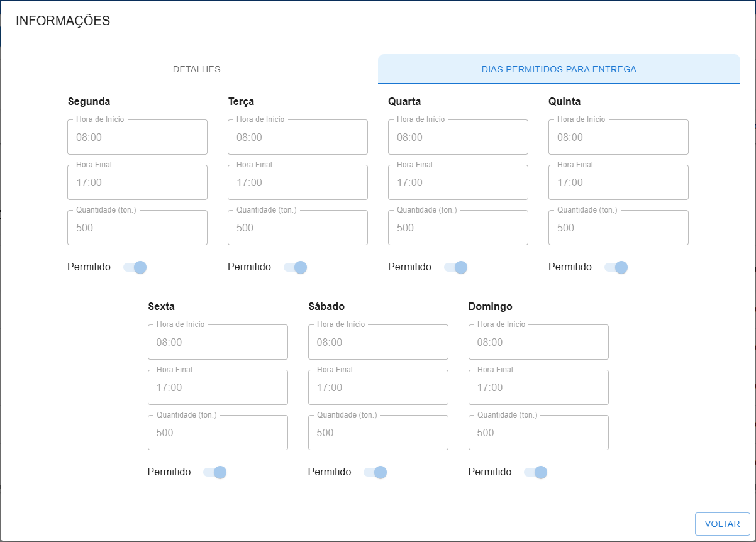Switch off Permitido for Sábado

(x=375, y=472)
